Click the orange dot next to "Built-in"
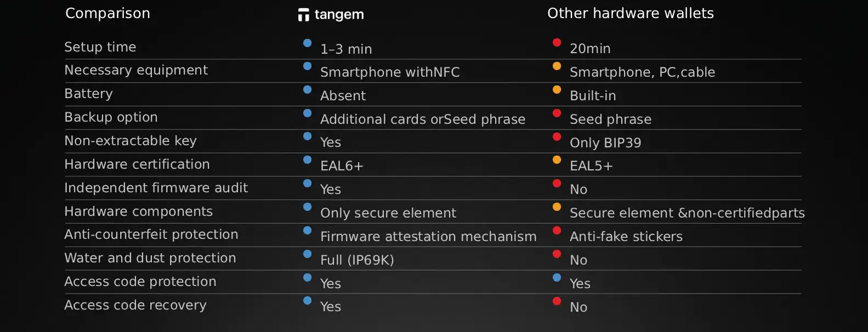This screenshot has width=868, height=332. pyautogui.click(x=557, y=89)
